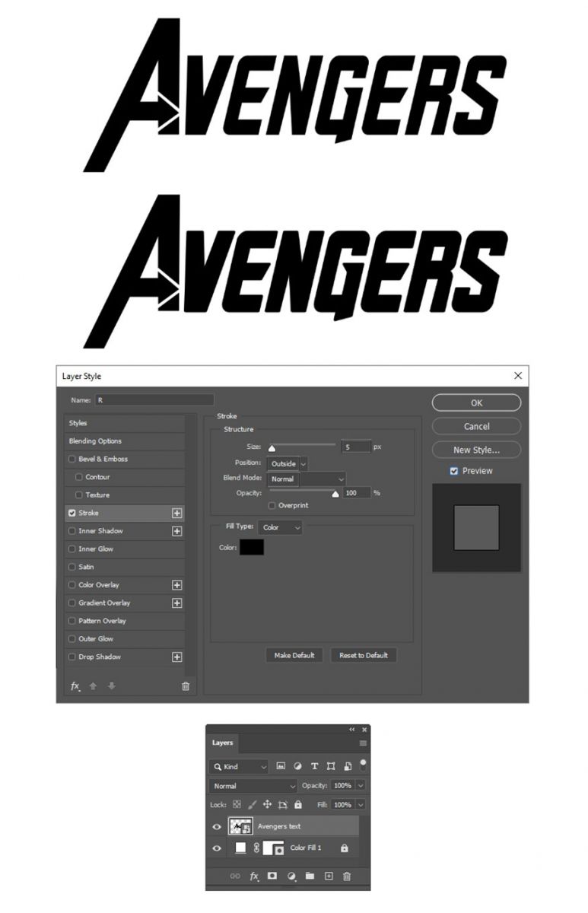This screenshot has height=913, width=588.
Task: Enable the Texture checkbox
Action: pos(79,495)
